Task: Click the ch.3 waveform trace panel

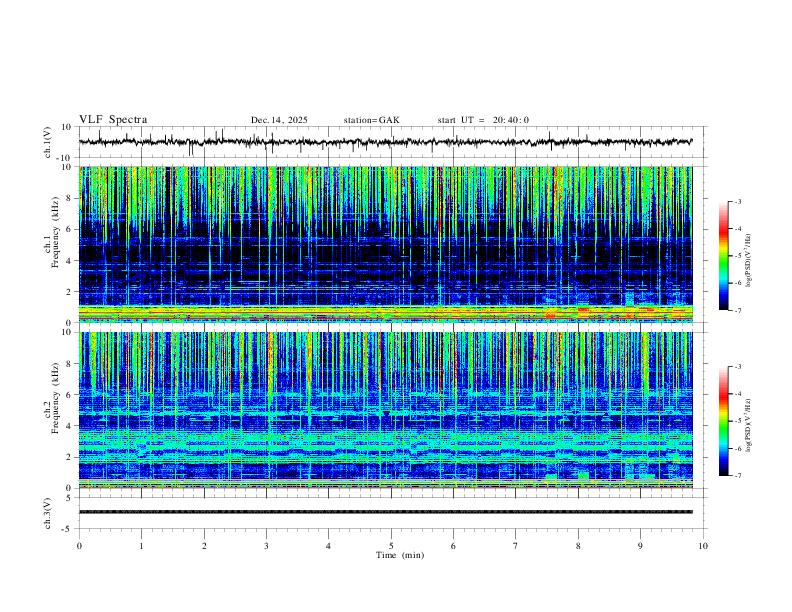Action: 392,513
